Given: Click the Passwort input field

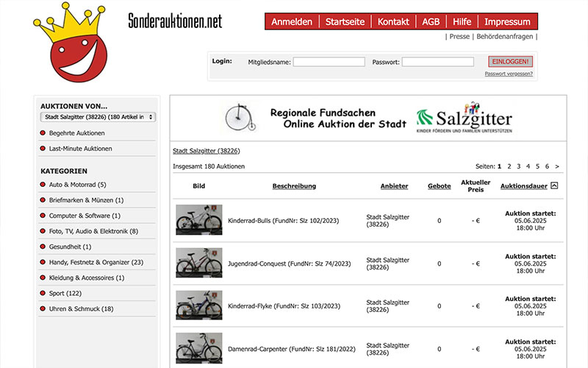Looking at the screenshot, I should (438, 62).
